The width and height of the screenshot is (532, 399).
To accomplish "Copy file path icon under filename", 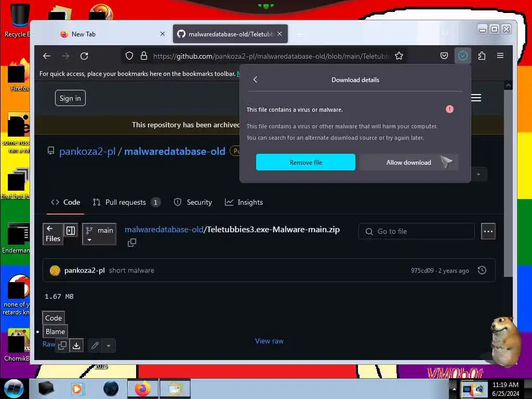I will 131,242.
